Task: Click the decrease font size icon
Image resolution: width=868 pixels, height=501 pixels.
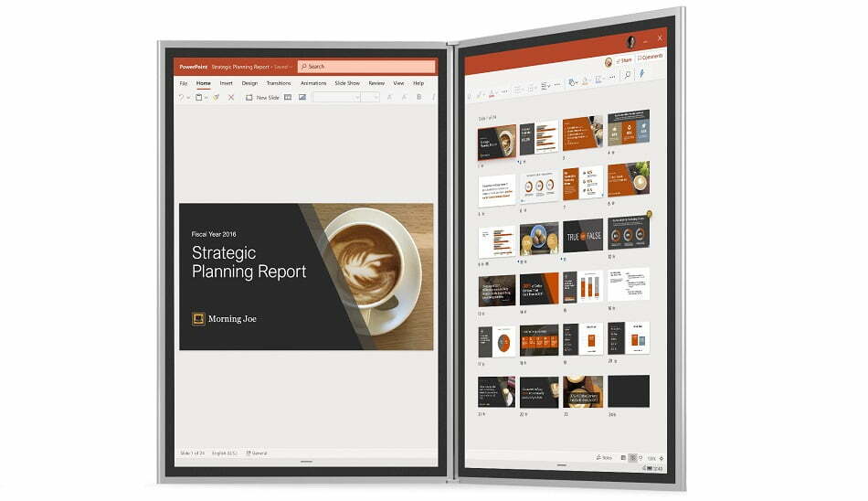Action: [x=404, y=97]
